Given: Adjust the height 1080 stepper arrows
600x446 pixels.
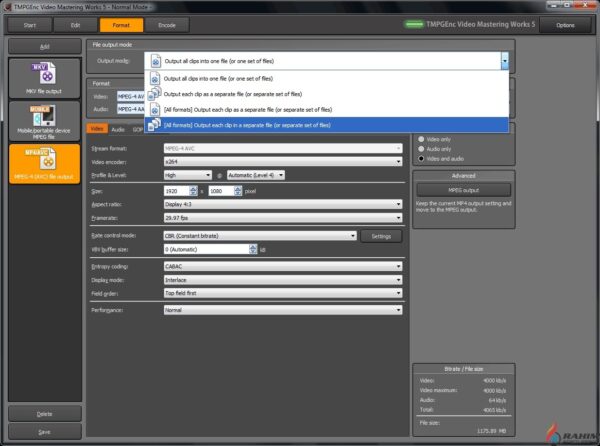Looking at the screenshot, I should tap(238, 191).
